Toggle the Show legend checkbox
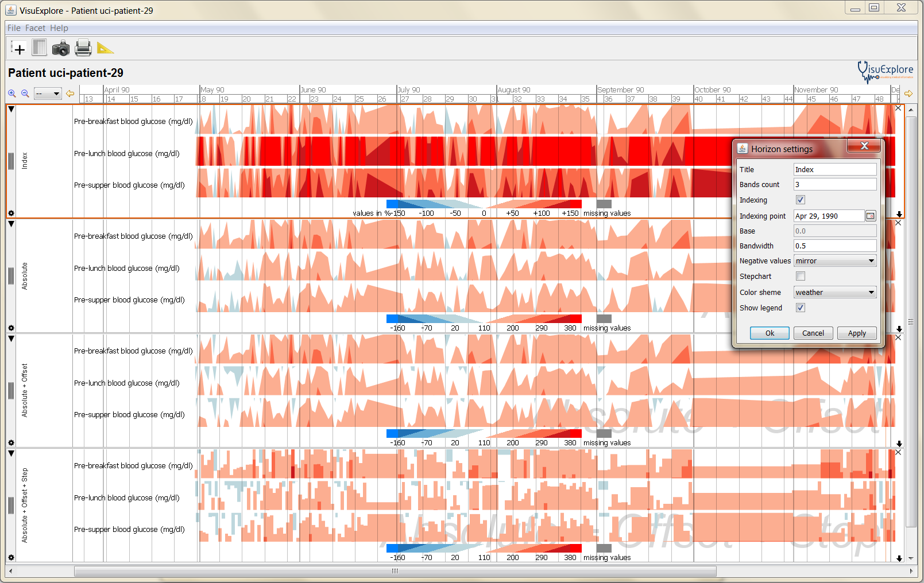Image resolution: width=924 pixels, height=583 pixels. (x=801, y=308)
